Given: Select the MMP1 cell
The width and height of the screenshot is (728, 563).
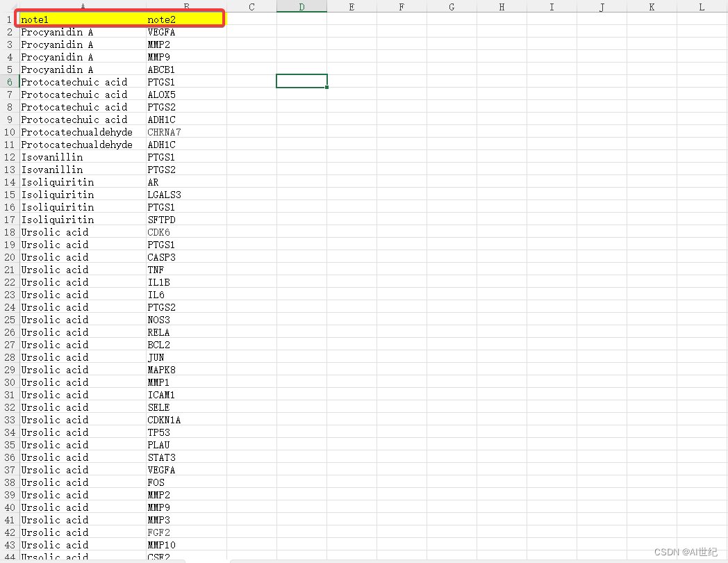Looking at the screenshot, I should pos(186,383).
